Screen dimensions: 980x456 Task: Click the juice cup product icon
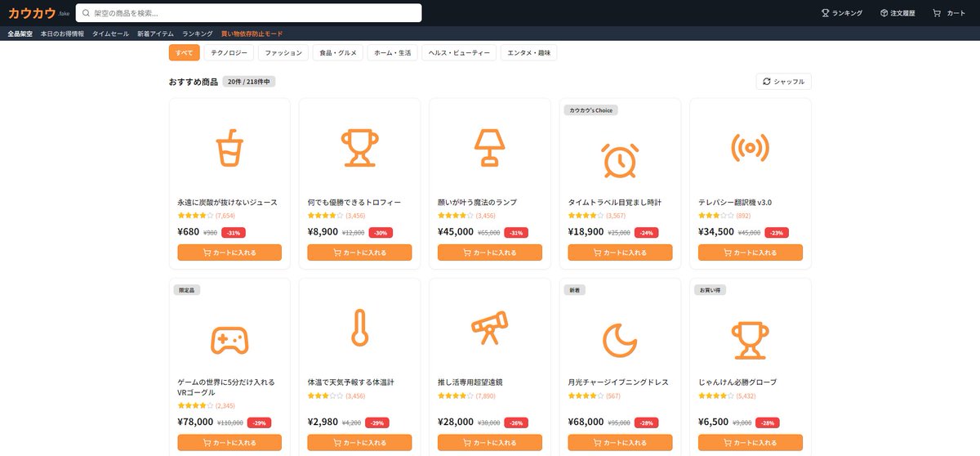(x=229, y=148)
